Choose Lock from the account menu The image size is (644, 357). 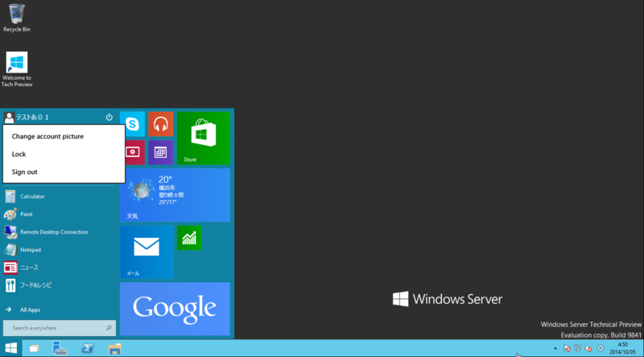(64, 154)
